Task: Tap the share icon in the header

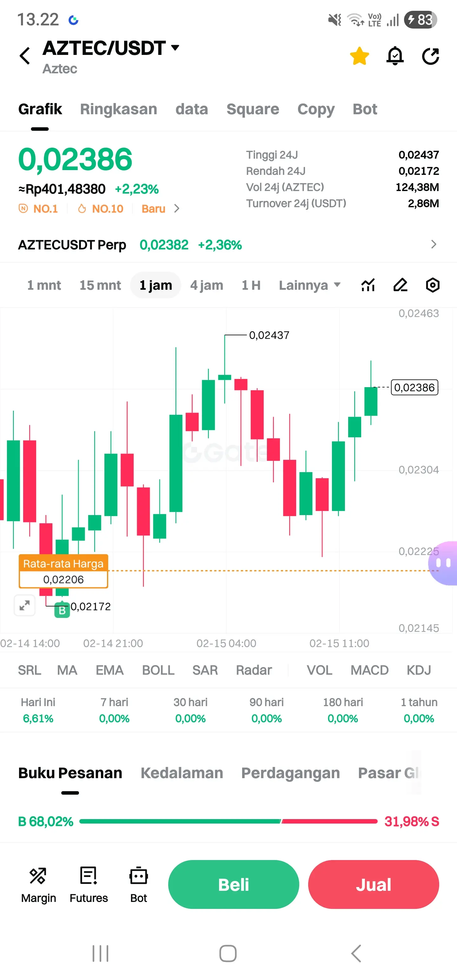Action: pos(430,56)
